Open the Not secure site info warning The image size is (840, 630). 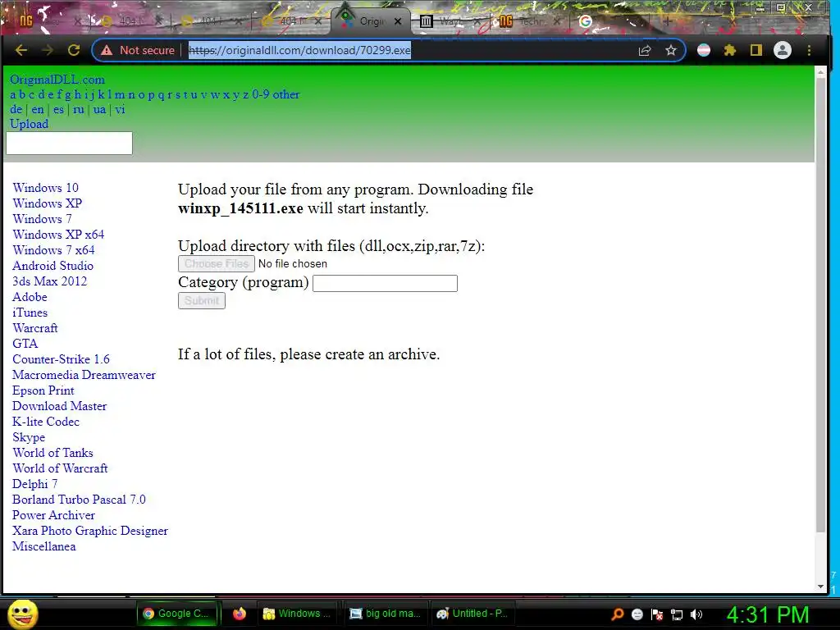[x=138, y=50]
